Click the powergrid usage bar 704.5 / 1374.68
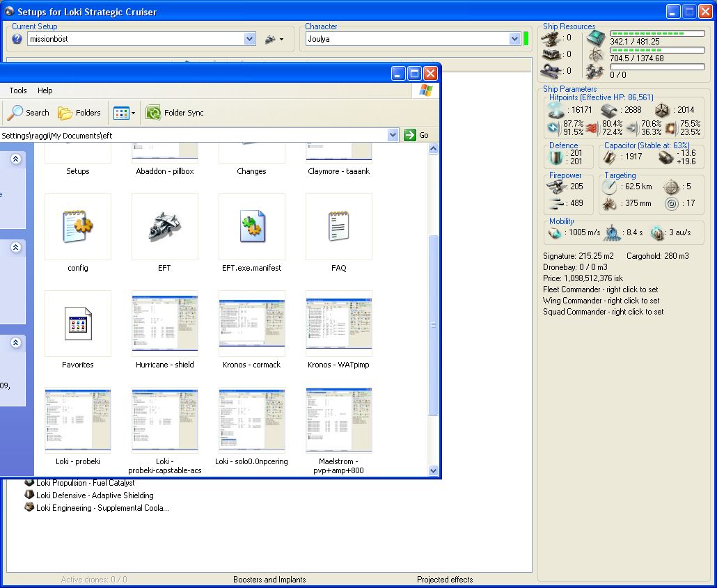This screenshot has height=588, width=717. click(x=658, y=50)
